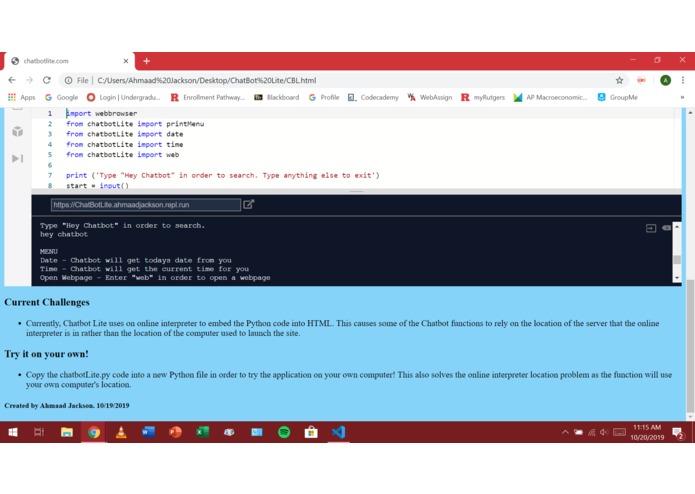Expand the bookmarks overflow chevron
The width and height of the screenshot is (695, 494).
(x=682, y=97)
